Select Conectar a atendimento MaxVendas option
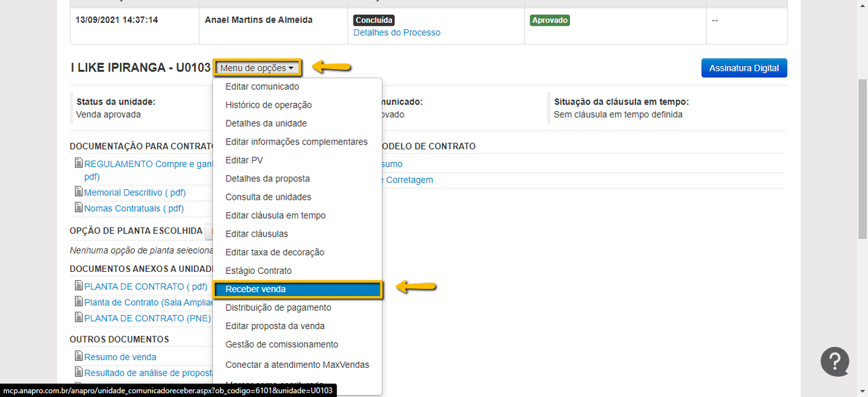Screen dimensions: 868x397 tap(297, 364)
